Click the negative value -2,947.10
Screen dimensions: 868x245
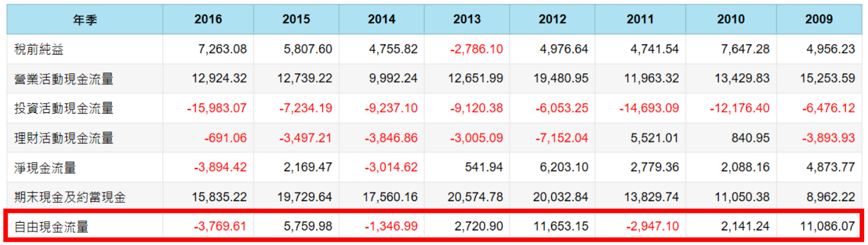click(653, 227)
